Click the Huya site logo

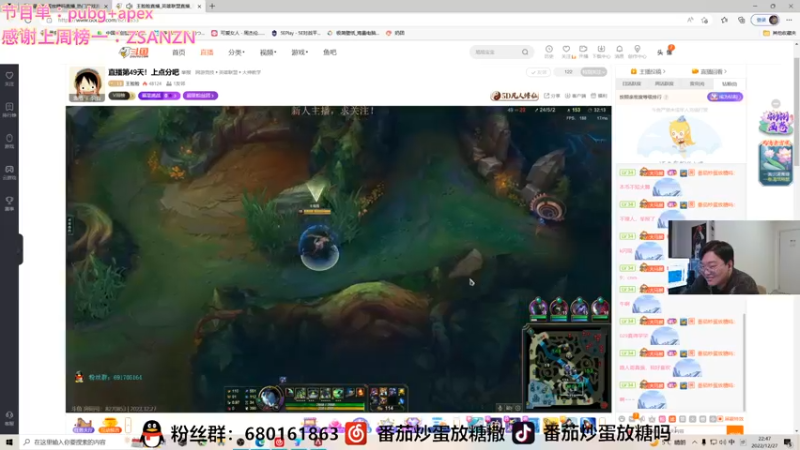(134, 52)
